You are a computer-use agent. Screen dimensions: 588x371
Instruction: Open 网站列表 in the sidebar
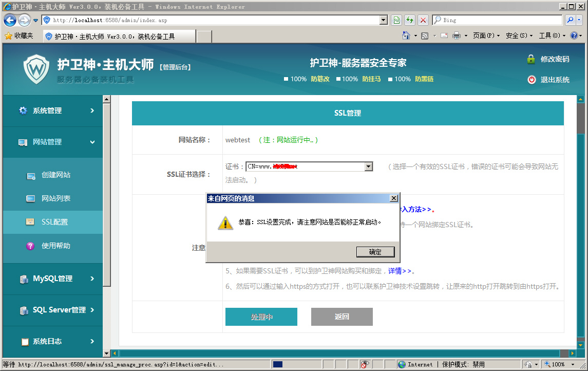point(55,198)
